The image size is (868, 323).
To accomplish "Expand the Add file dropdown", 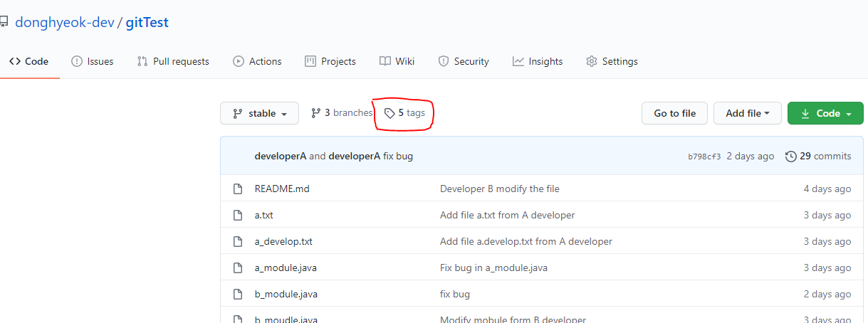I will (x=748, y=113).
